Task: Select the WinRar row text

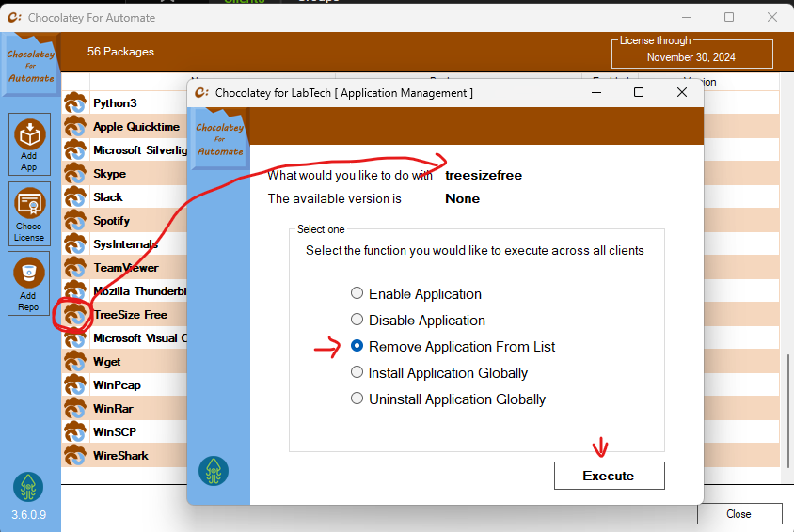Action: (114, 409)
